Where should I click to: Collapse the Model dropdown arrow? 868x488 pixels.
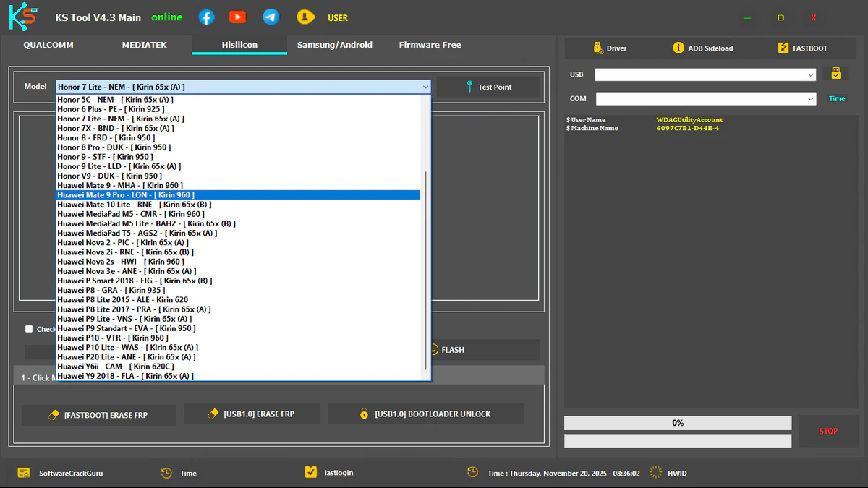(x=425, y=87)
